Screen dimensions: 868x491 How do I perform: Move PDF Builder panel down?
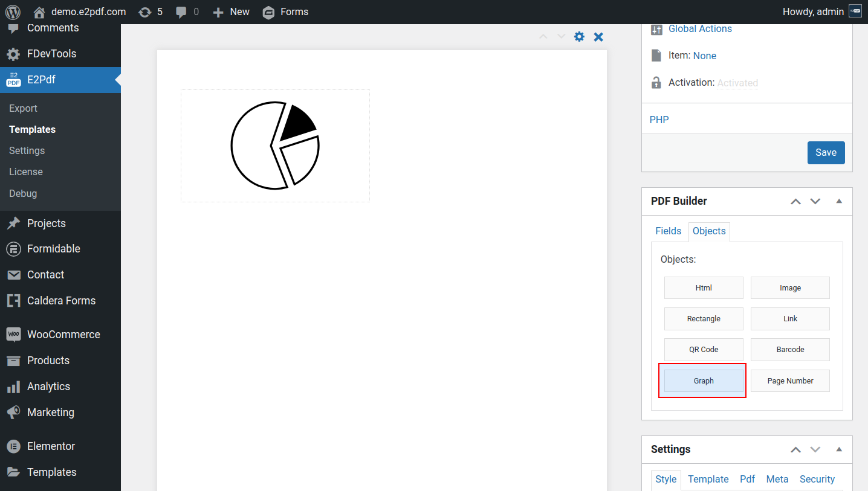pyautogui.click(x=815, y=201)
